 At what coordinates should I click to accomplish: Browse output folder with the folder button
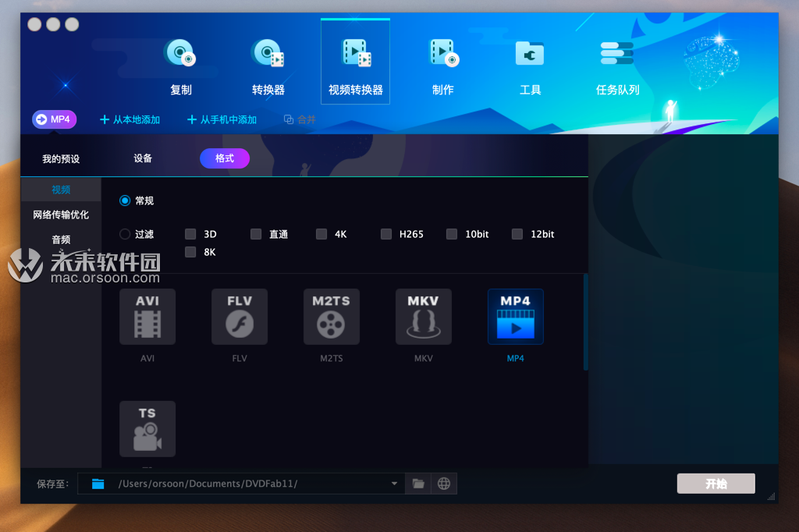(x=418, y=484)
